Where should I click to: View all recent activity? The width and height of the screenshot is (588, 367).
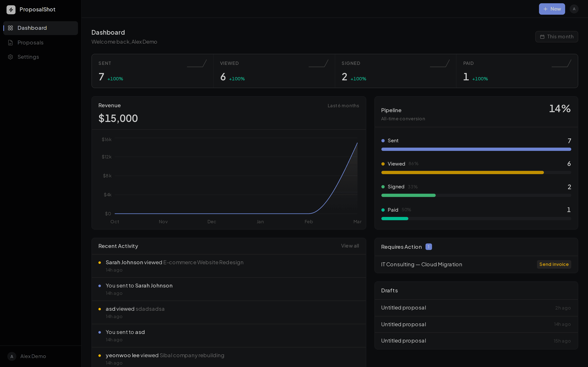point(350,246)
